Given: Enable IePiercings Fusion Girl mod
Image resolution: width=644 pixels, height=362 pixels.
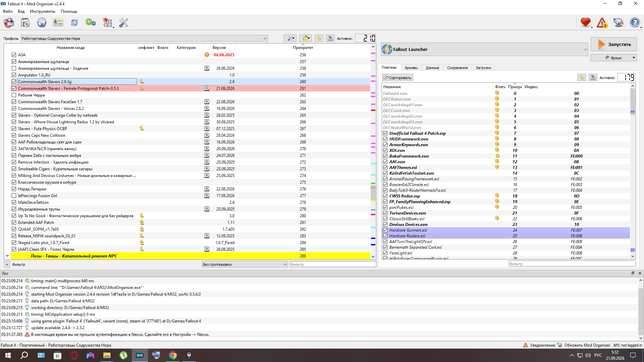Looking at the screenshot, I should click(x=14, y=195).
